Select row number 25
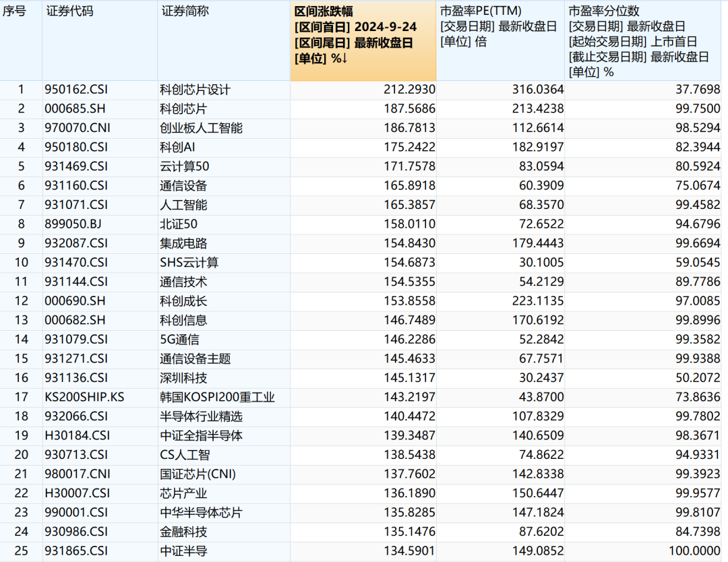728x562 pixels. pyautogui.click(x=22, y=551)
